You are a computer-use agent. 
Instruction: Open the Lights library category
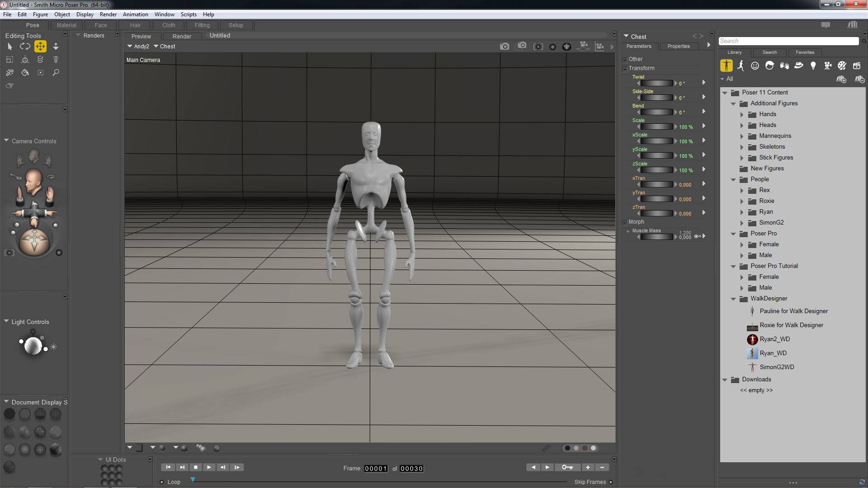pyautogui.click(x=813, y=66)
